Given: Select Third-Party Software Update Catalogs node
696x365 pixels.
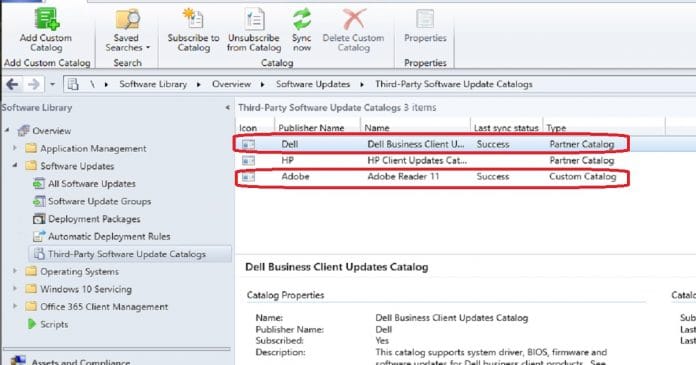Looking at the screenshot, I should click(x=127, y=254).
